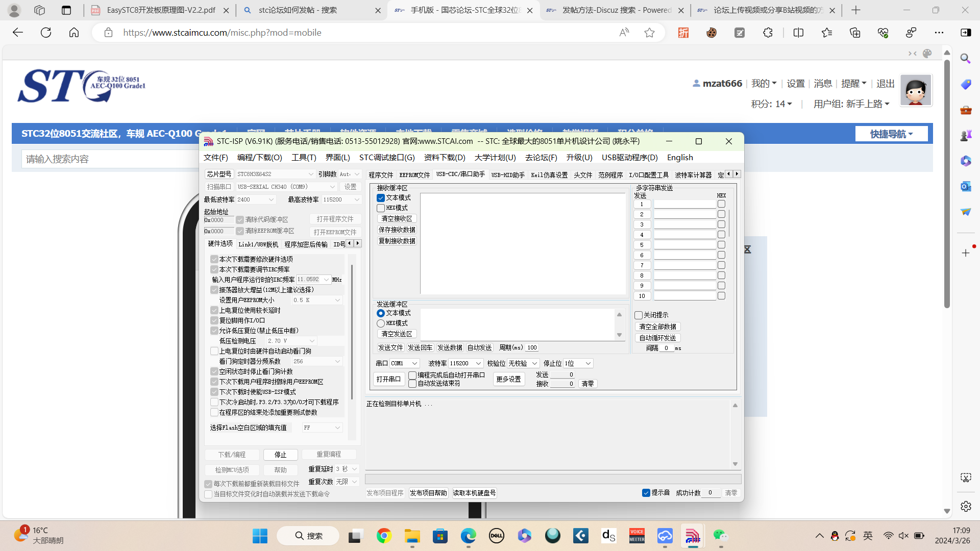Click the browser page vertical scrollbar
Screen dimensions: 980x551
point(947,184)
